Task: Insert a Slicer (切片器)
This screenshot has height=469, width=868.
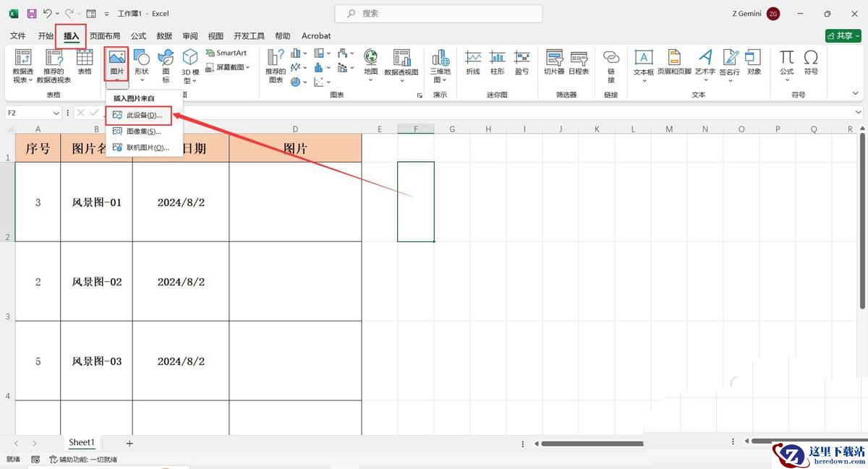Action: (x=554, y=63)
